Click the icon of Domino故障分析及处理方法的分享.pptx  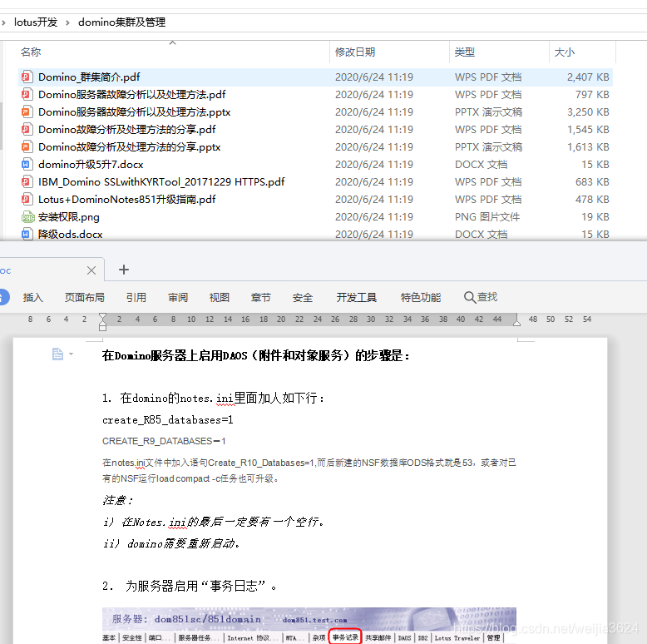coord(27,147)
